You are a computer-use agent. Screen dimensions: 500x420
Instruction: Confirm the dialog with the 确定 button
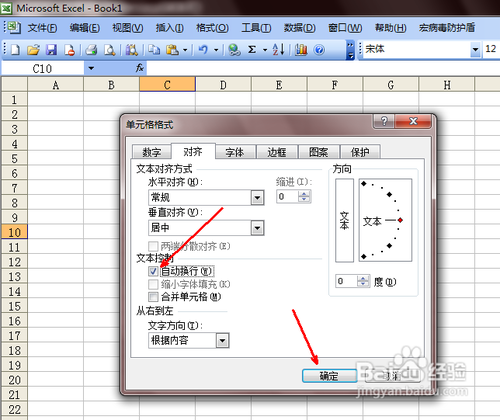[x=329, y=376]
